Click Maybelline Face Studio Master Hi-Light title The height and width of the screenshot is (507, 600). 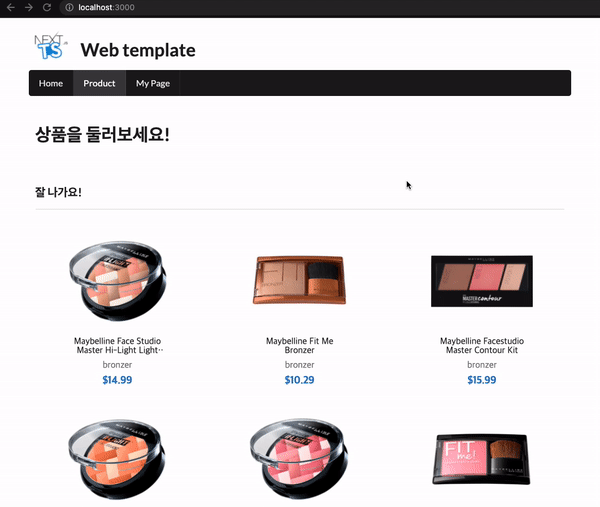pos(117,346)
